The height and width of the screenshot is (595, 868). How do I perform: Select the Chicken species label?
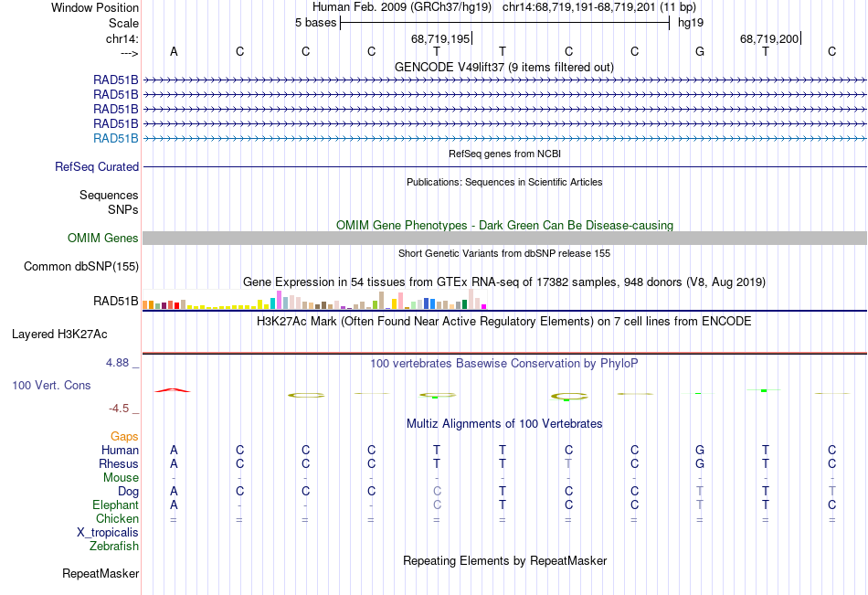tap(117, 518)
